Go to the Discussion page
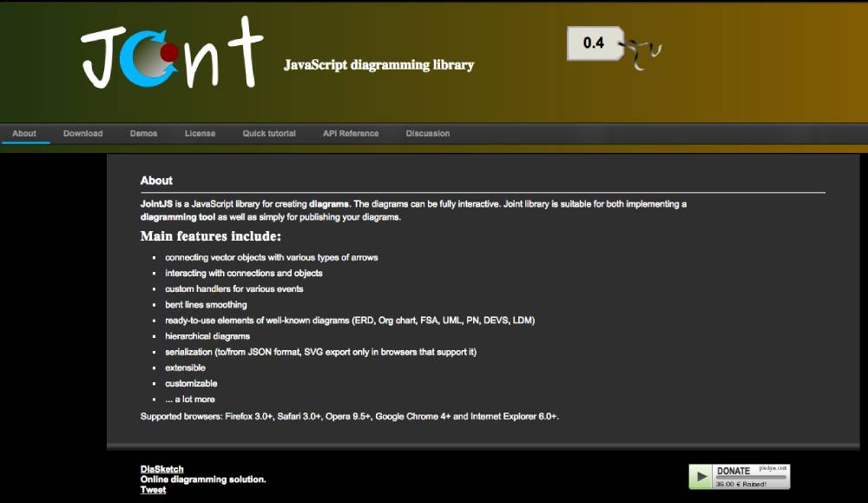This screenshot has width=868, height=503. (x=427, y=133)
